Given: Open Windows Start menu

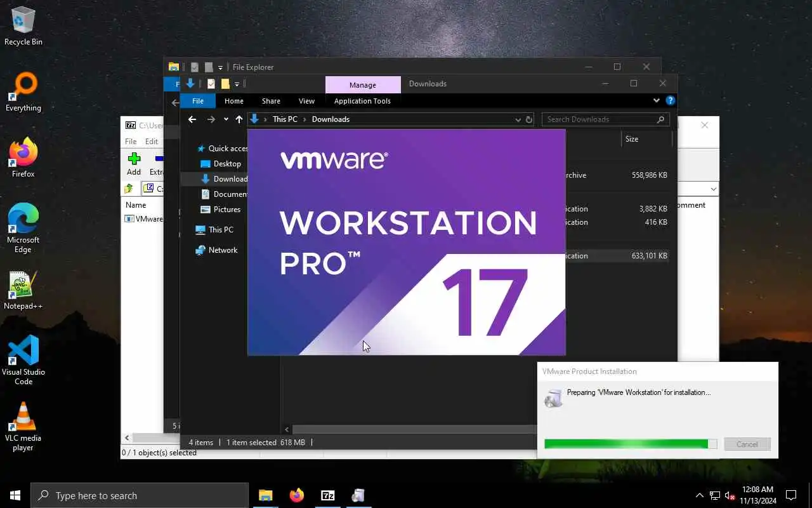Looking at the screenshot, I should [x=15, y=495].
